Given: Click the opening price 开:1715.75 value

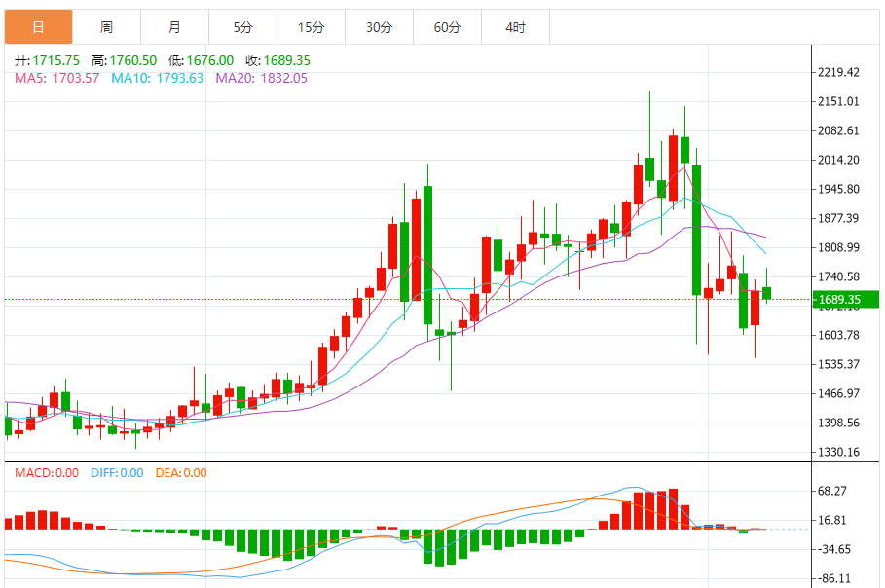Looking at the screenshot, I should click(x=48, y=60).
